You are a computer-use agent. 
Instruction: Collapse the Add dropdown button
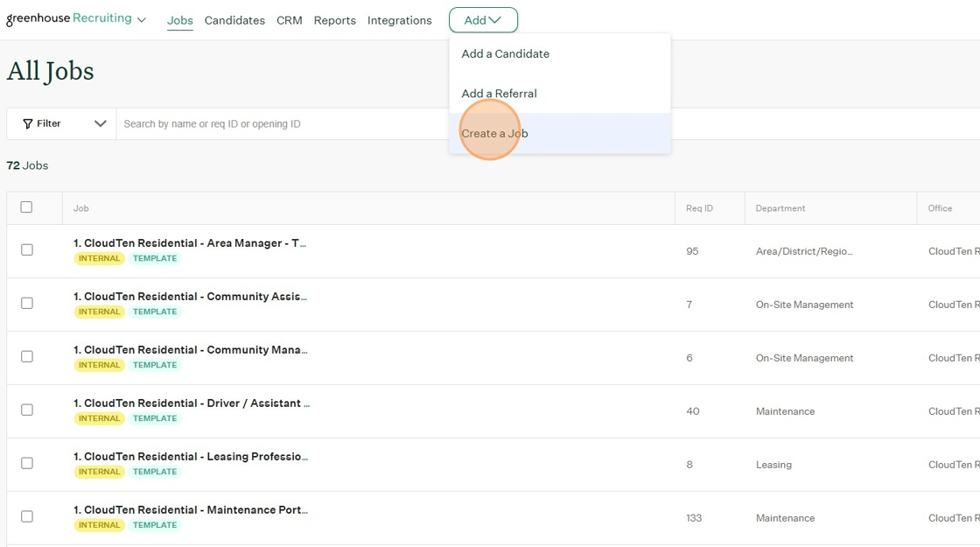click(483, 20)
